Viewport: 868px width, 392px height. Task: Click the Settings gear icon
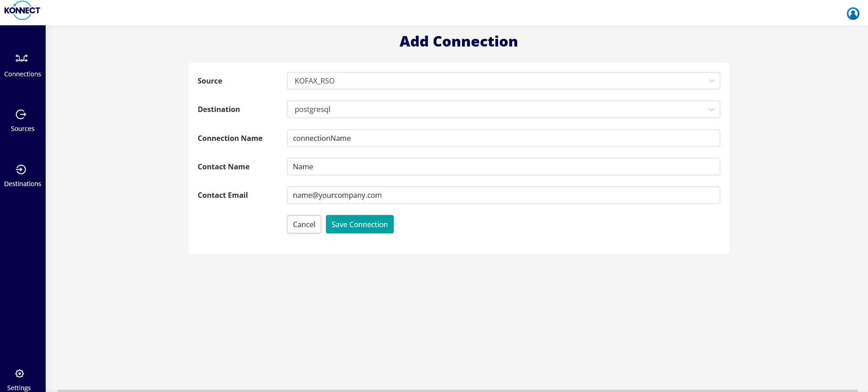pos(19,373)
